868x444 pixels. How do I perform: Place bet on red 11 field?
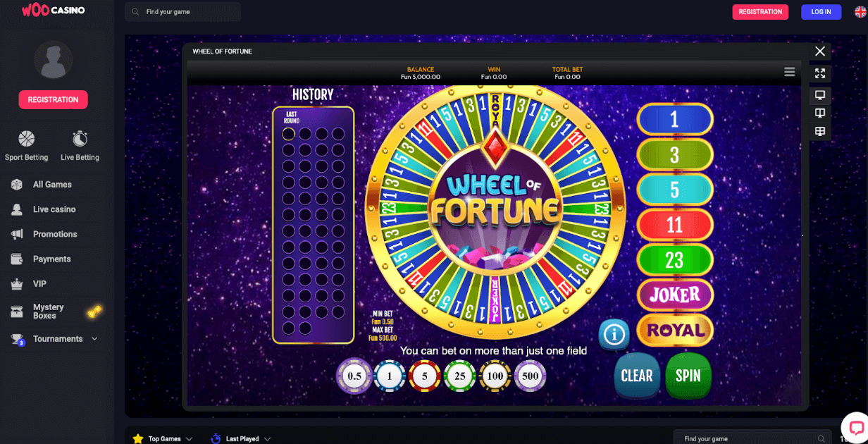[675, 225]
